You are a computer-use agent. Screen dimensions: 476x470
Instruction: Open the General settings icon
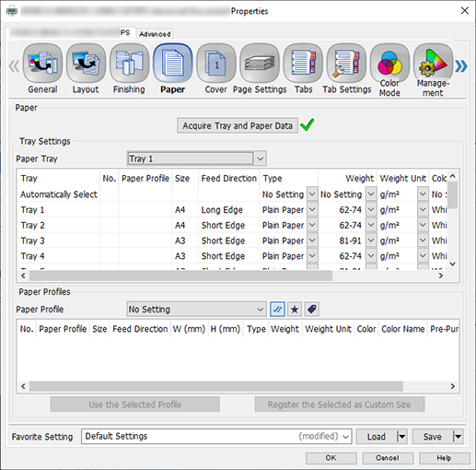tap(42, 64)
